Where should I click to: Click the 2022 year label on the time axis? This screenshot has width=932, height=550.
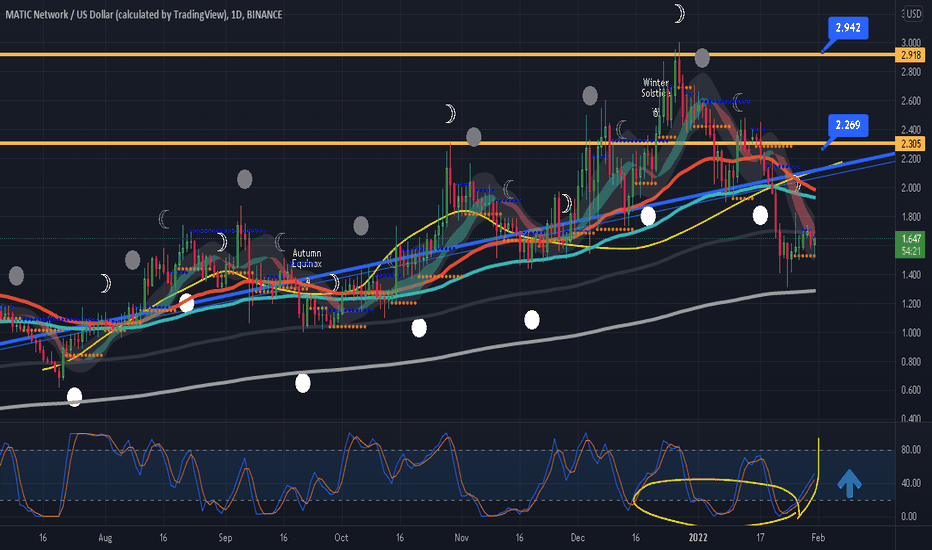[698, 538]
